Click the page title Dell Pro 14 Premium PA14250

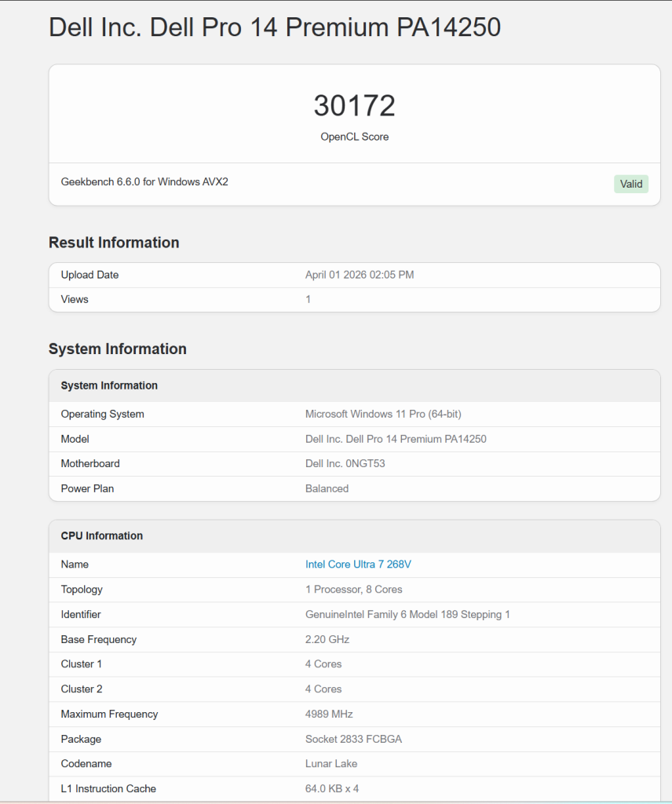pyautogui.click(x=274, y=27)
